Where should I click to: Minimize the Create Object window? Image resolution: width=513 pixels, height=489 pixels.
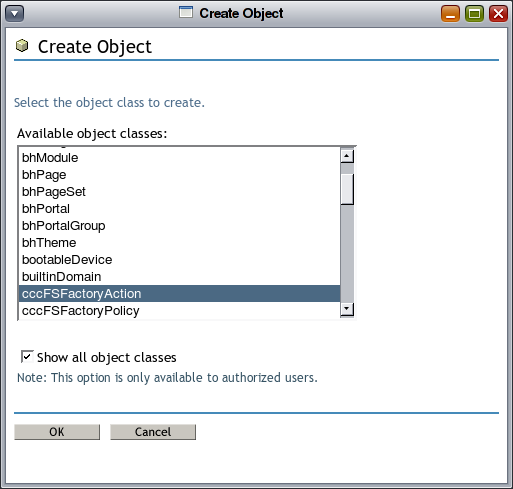click(x=450, y=14)
